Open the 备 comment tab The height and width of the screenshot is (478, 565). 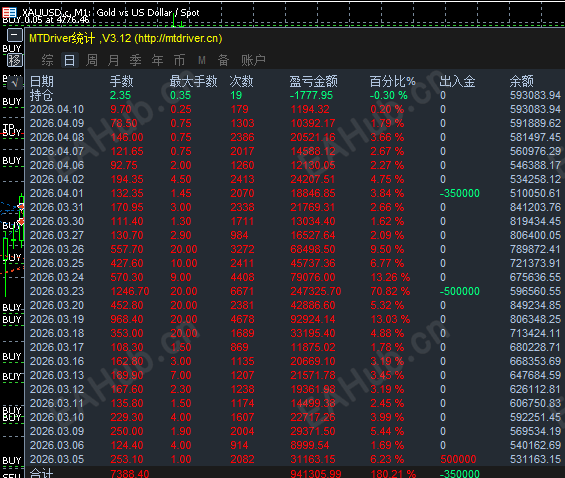click(223, 60)
